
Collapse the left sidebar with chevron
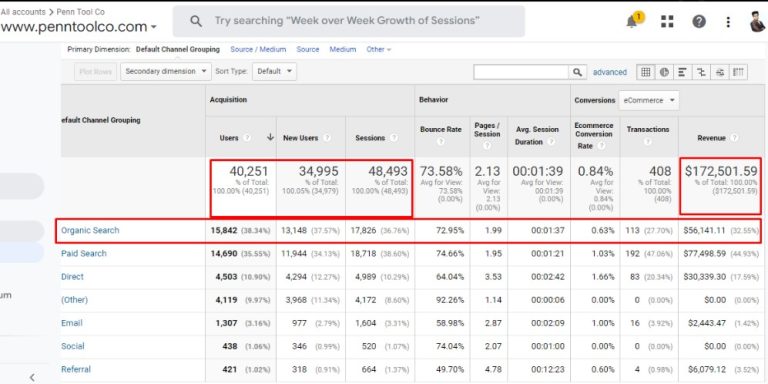pos(32,377)
